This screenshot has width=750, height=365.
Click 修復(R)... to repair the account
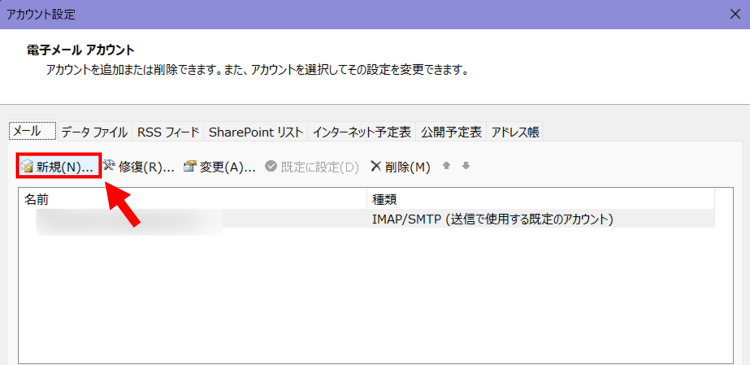(139, 167)
